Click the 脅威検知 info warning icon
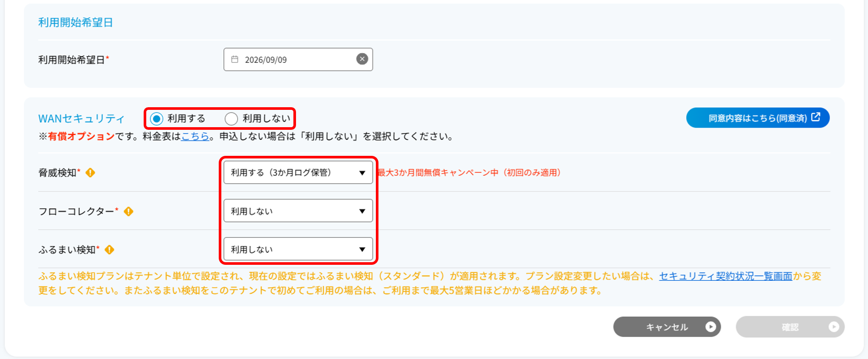The width and height of the screenshot is (868, 359). (90, 173)
